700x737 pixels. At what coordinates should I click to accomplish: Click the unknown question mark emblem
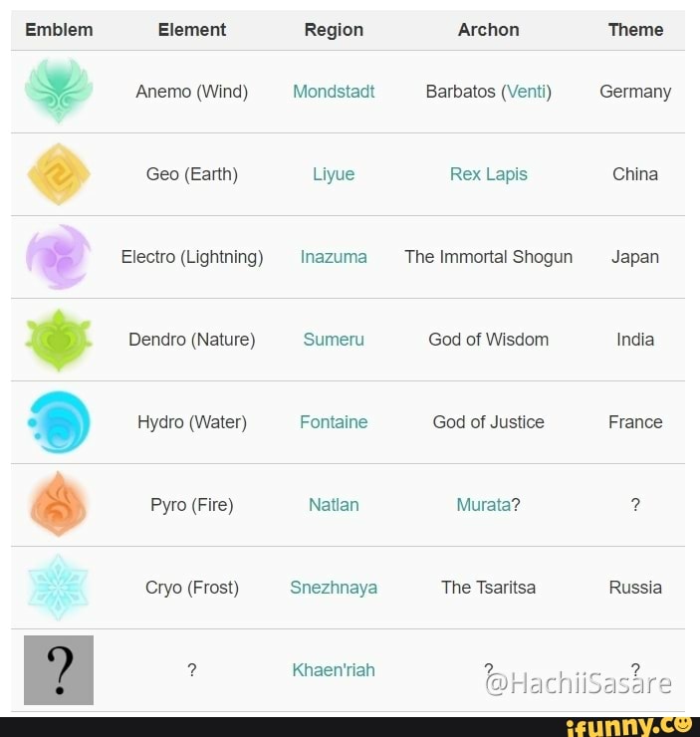(x=59, y=670)
